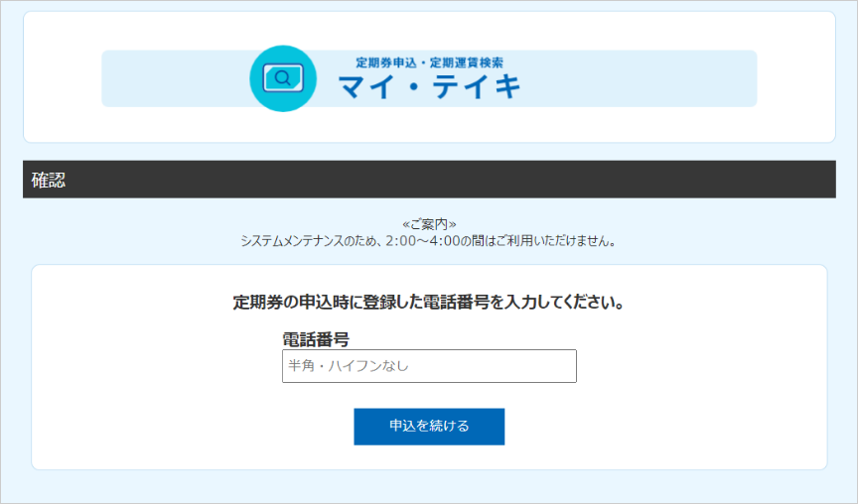
Task: Click the 2:00〜4:00 maintenance time text
Action: pos(423,241)
